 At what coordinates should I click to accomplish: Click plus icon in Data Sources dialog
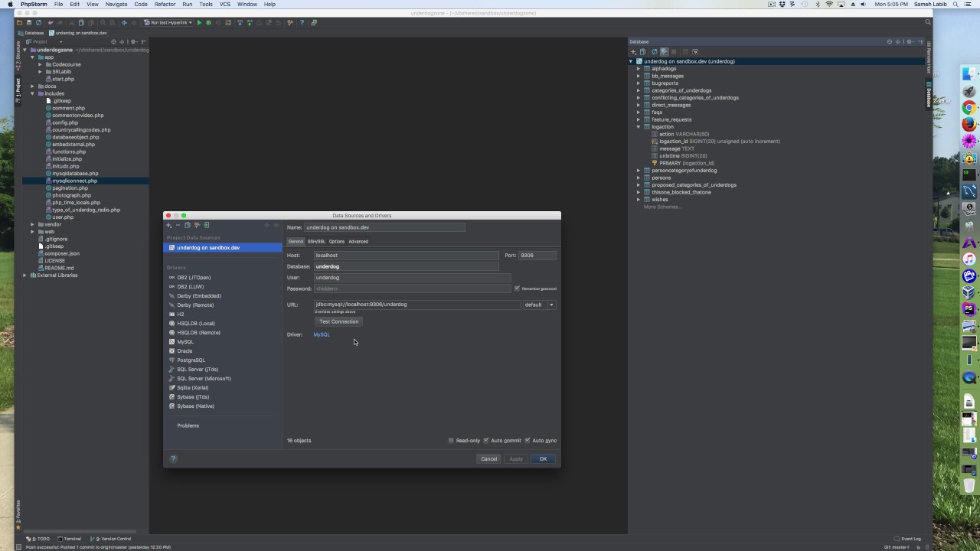pyautogui.click(x=168, y=225)
